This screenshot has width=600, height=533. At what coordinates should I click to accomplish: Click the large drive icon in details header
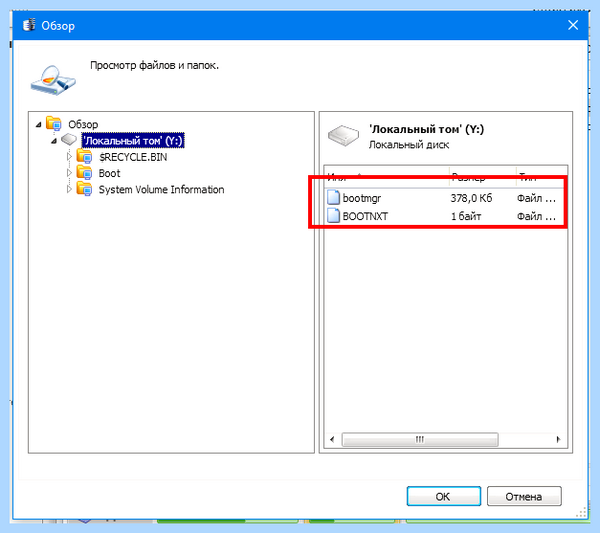pos(343,135)
